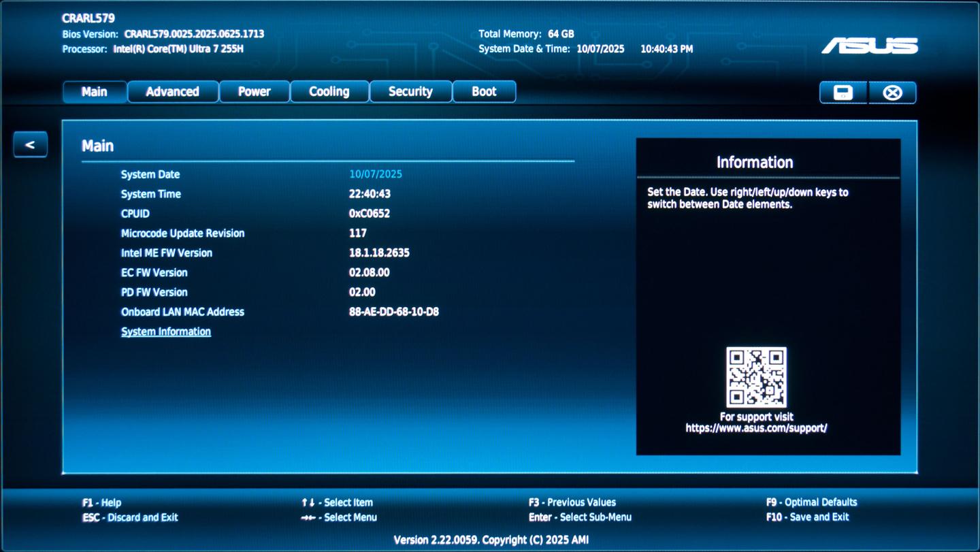Click the AMI version copyright line

491,540
